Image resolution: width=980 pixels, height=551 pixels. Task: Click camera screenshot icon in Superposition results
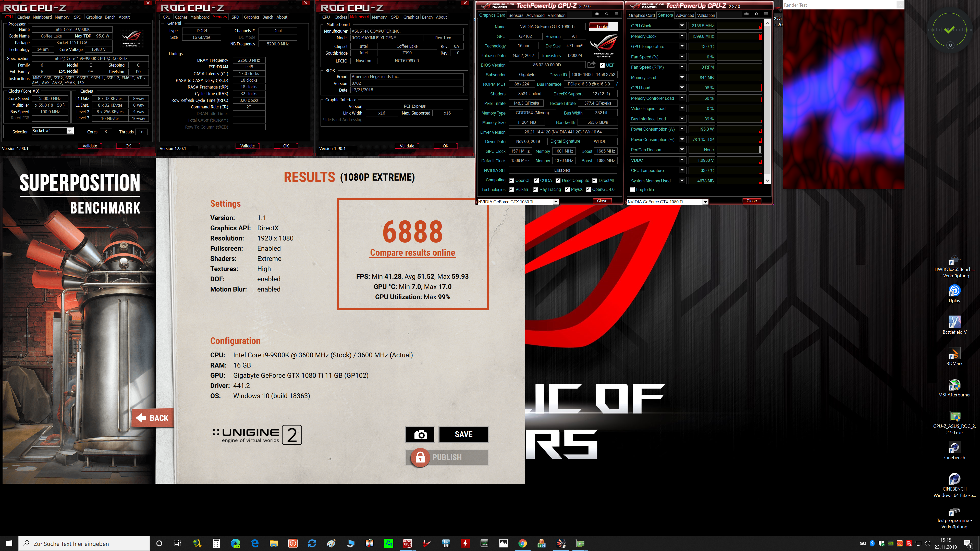coord(420,434)
